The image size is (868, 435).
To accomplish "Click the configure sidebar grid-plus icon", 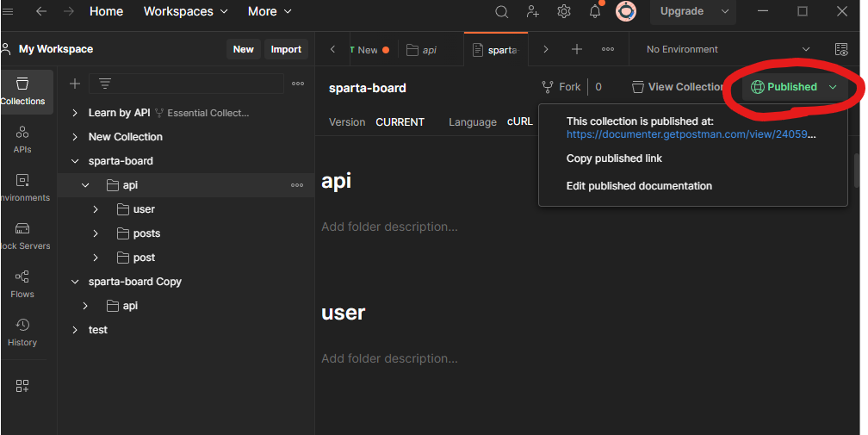I will click(22, 386).
